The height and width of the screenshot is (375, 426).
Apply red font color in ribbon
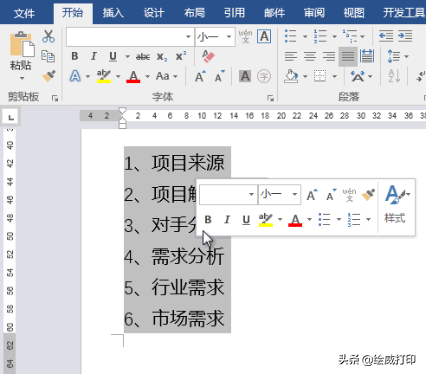coord(133,76)
